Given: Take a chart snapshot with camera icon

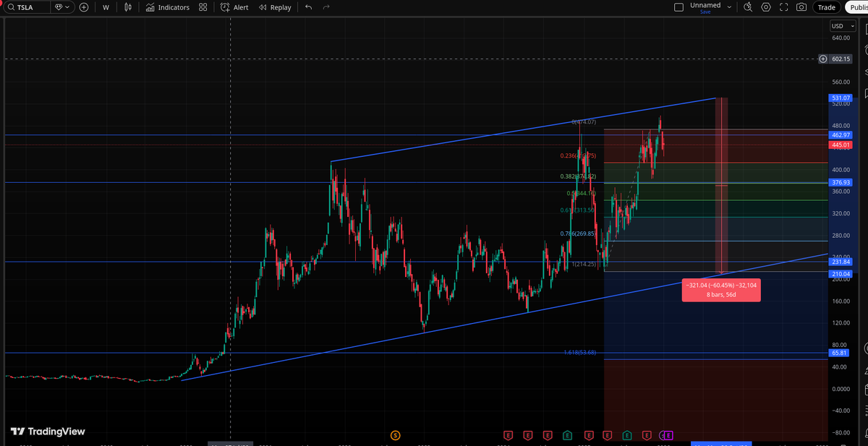Looking at the screenshot, I should point(801,7).
